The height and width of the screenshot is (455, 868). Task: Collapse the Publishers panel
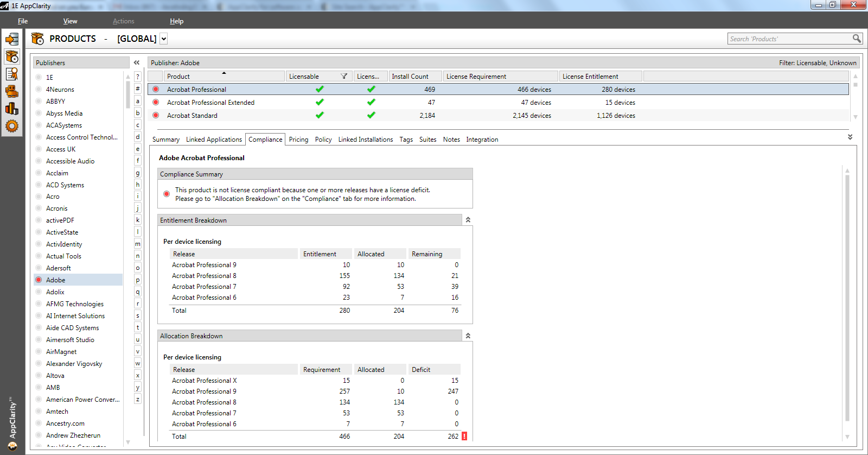(137, 63)
